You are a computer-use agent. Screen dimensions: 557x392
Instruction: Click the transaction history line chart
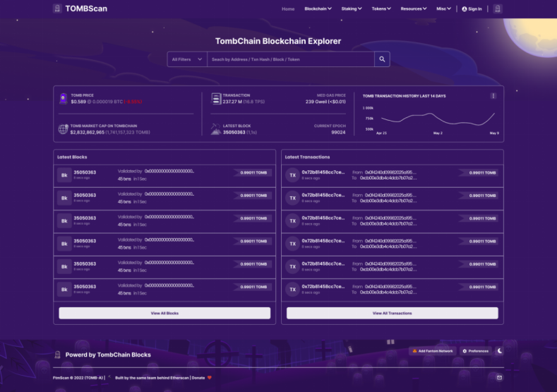[x=438, y=119]
